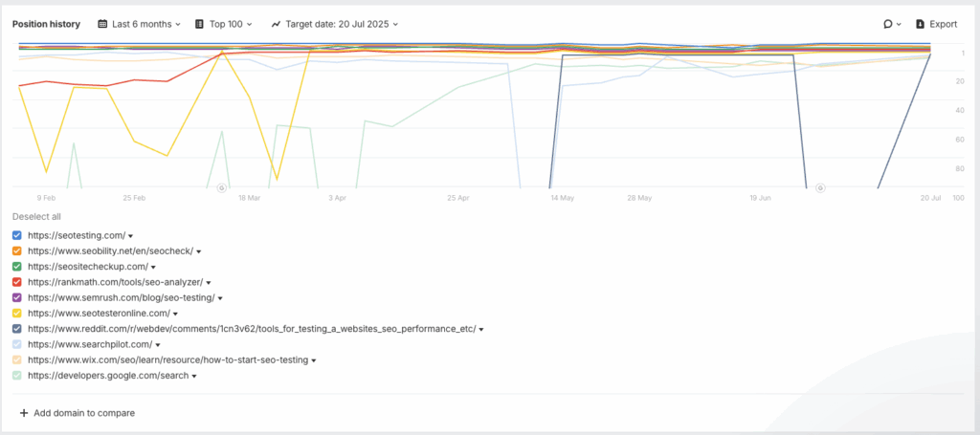The width and height of the screenshot is (980, 435).
Task: Click the 25 Feb date label on the axis
Action: click(134, 198)
